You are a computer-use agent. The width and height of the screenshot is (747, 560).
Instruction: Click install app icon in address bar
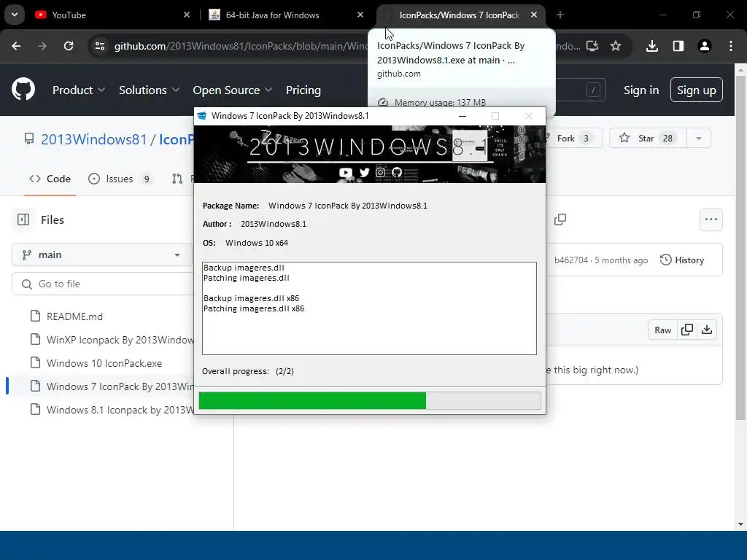point(592,46)
